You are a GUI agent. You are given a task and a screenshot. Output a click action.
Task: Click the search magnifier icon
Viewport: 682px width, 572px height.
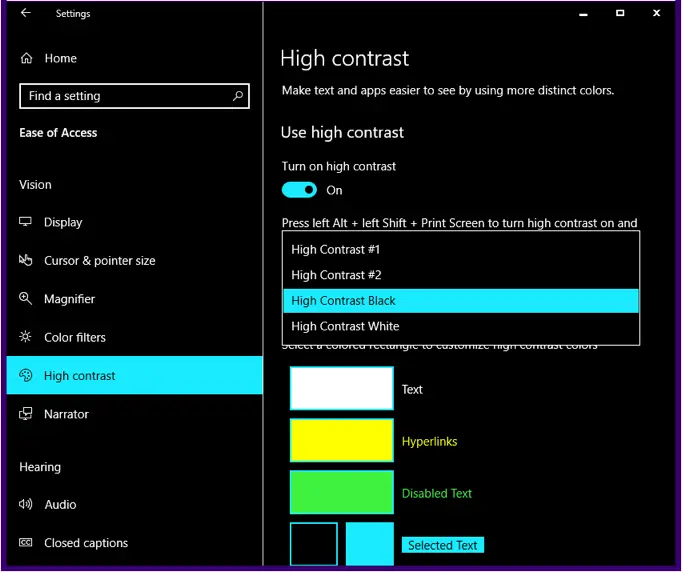click(237, 96)
